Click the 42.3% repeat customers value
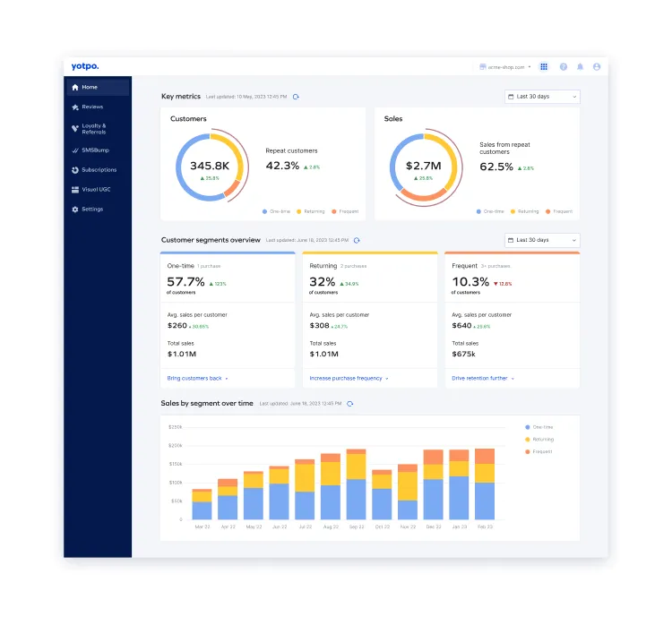This screenshot has height=625, width=672. coord(282,166)
